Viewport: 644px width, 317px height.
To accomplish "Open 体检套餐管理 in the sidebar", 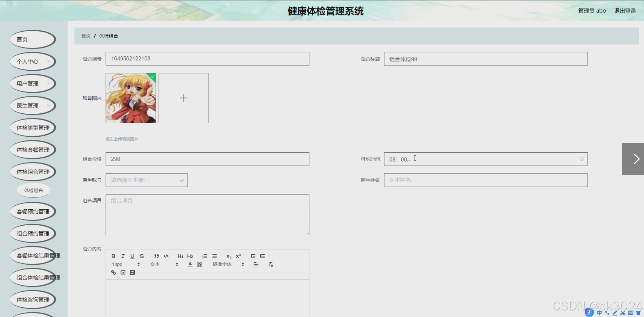I will [x=33, y=150].
